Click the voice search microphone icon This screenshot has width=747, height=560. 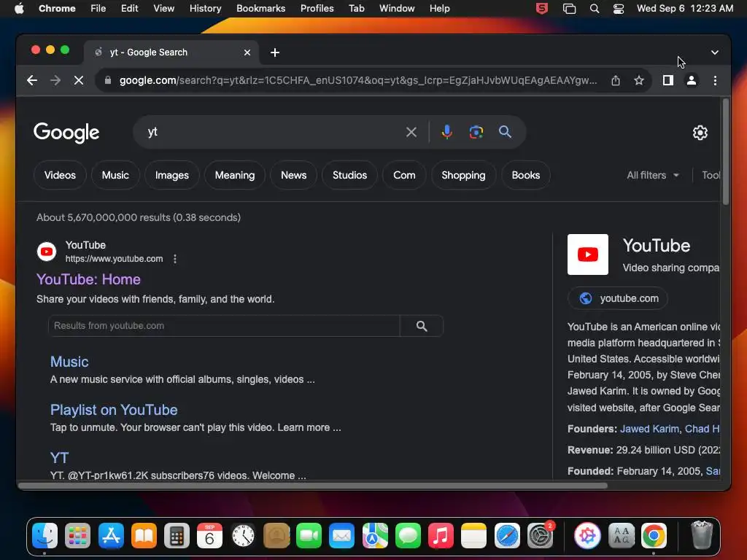(446, 132)
